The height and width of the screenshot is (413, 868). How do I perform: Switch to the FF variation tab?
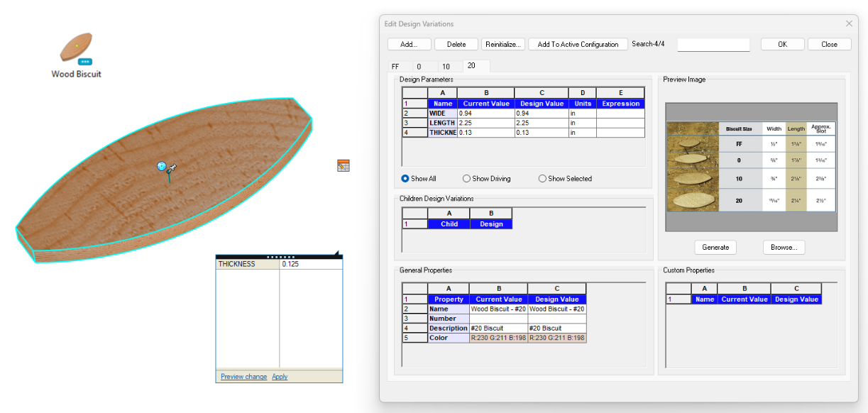395,67
